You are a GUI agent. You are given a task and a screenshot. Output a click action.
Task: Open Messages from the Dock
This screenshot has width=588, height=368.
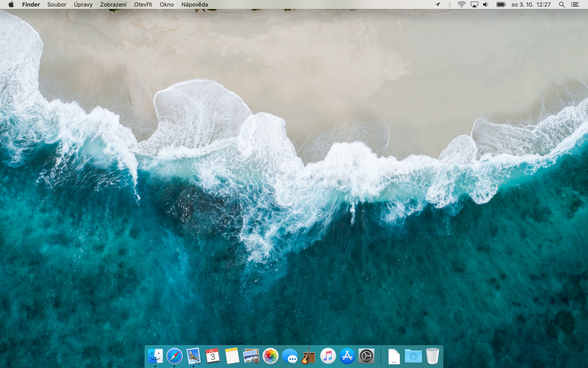pos(290,356)
